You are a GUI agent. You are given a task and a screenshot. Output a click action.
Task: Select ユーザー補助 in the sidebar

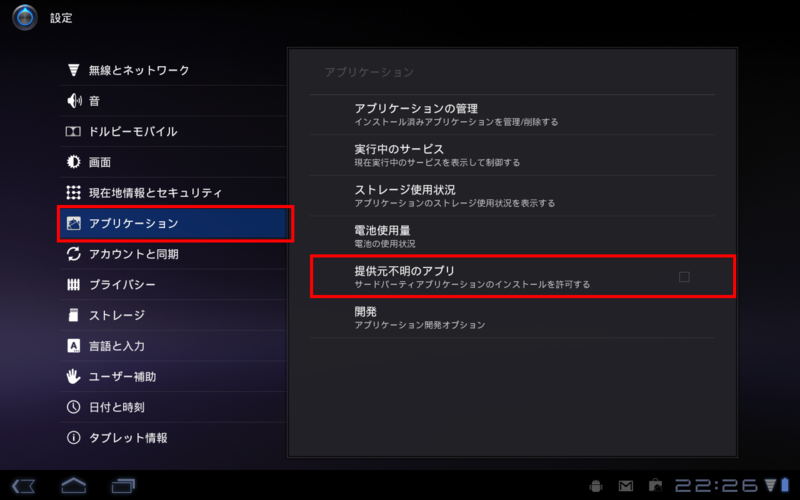173,376
